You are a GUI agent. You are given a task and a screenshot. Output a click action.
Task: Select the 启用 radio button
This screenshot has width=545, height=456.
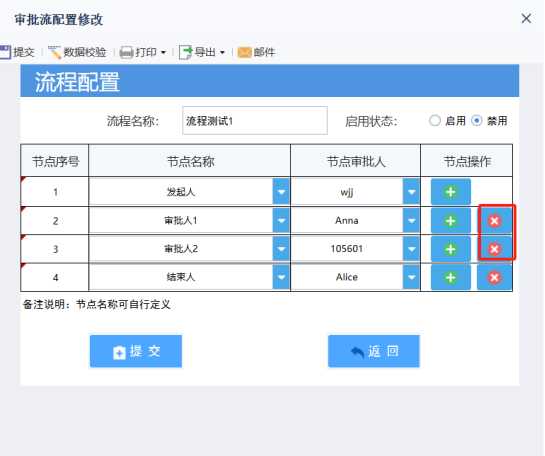tap(435, 121)
